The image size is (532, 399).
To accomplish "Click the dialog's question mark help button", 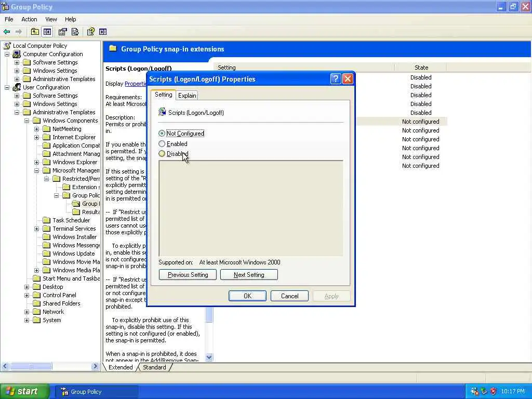I will (335, 79).
